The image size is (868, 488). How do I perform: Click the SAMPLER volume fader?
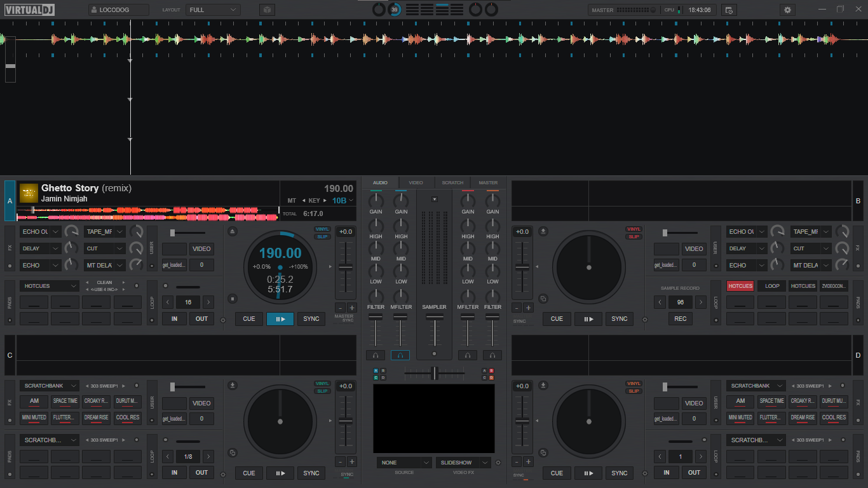[435, 316]
